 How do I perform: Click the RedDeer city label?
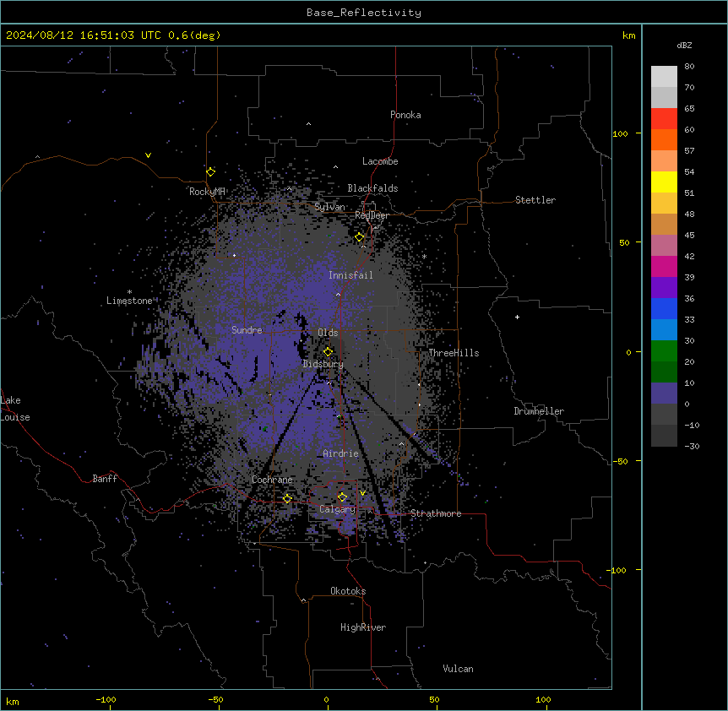click(x=372, y=215)
